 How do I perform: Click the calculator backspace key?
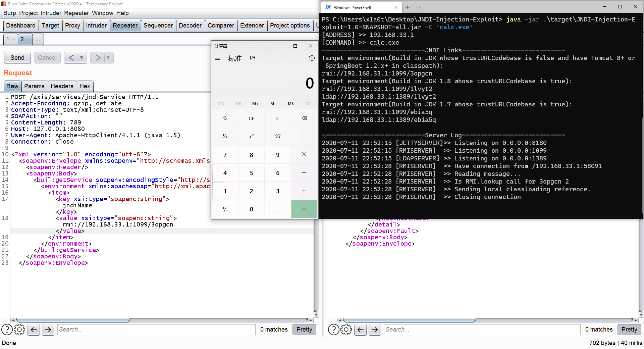(x=304, y=118)
